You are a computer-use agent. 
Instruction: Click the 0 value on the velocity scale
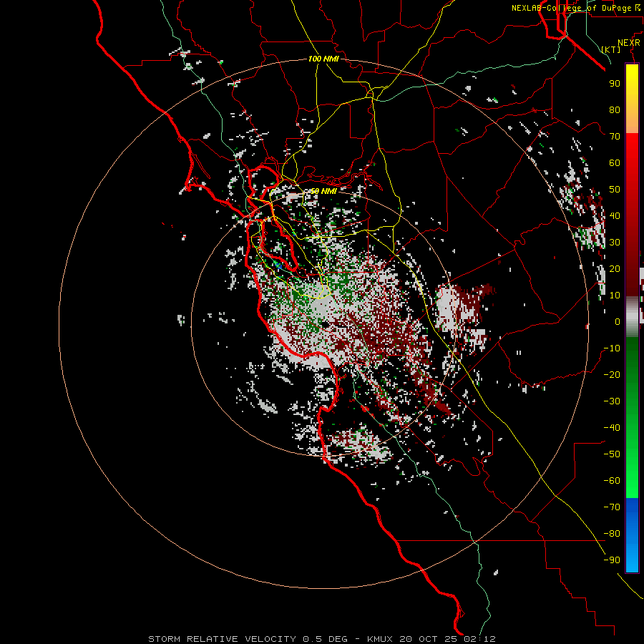tap(618, 322)
